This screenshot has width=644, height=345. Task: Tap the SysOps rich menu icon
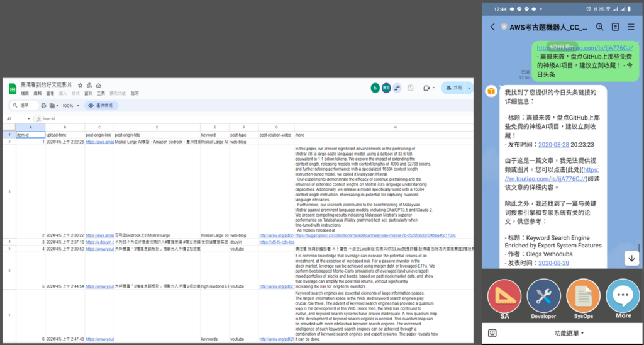[583, 296]
